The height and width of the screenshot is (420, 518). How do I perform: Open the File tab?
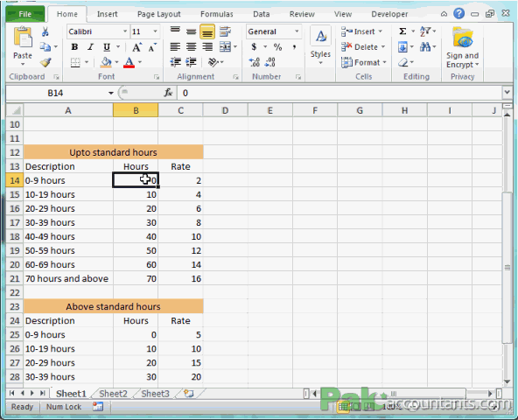coord(25,14)
